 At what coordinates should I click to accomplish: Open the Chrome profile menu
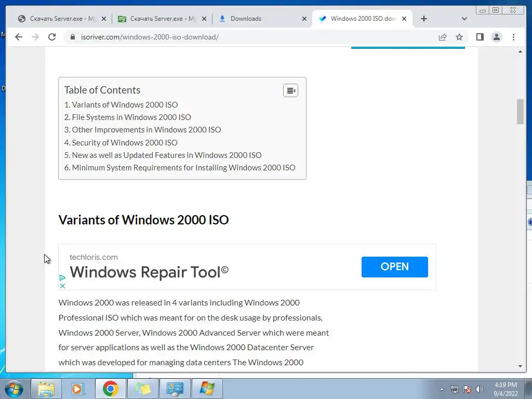click(496, 37)
